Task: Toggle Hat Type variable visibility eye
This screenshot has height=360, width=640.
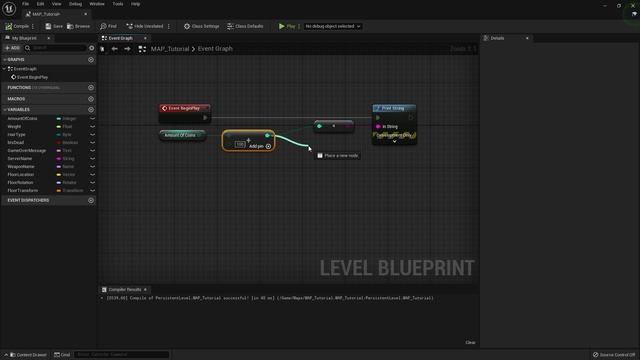Action: 92,135
